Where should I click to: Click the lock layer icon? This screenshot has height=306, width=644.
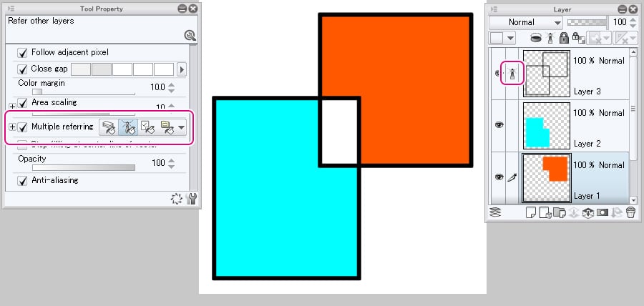[x=565, y=38]
